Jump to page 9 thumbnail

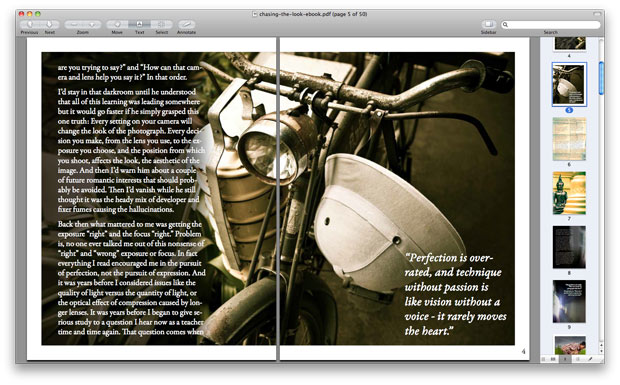pos(569,302)
